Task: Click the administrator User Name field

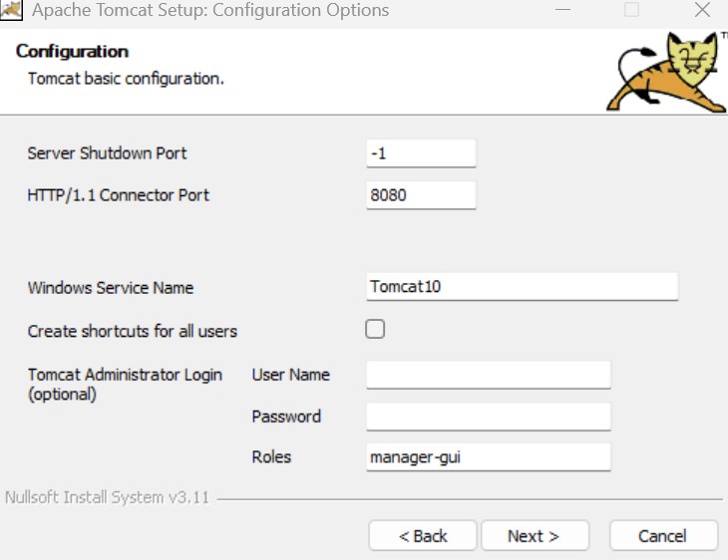Action: (489, 375)
